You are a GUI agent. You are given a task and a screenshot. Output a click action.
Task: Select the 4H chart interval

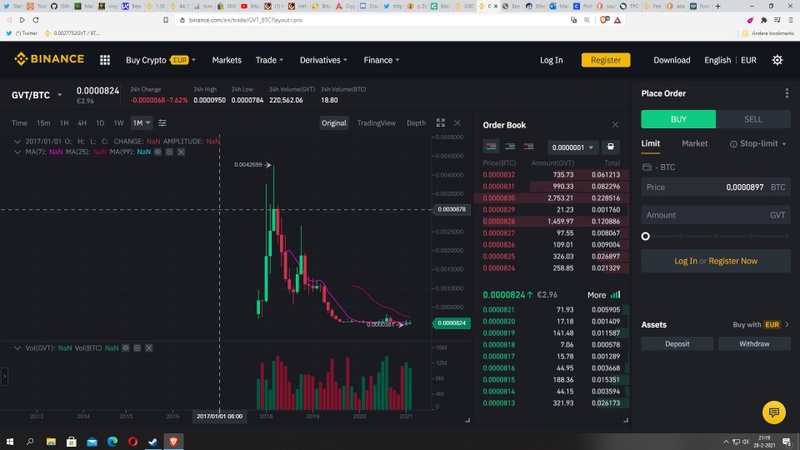pyautogui.click(x=82, y=123)
